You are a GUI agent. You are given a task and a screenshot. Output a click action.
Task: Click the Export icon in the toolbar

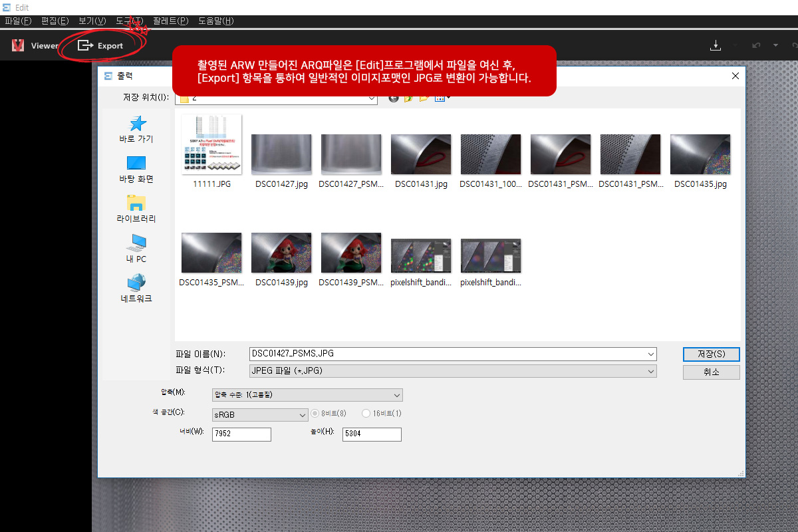pos(85,45)
